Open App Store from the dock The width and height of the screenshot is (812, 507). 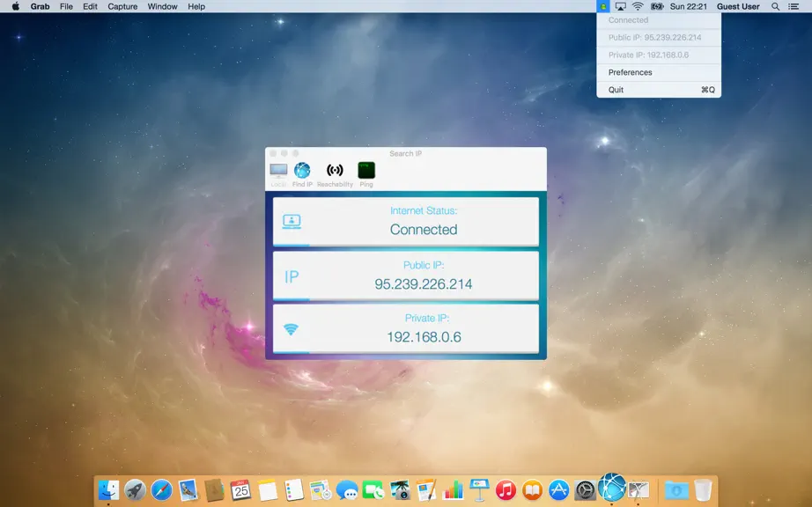(x=558, y=489)
